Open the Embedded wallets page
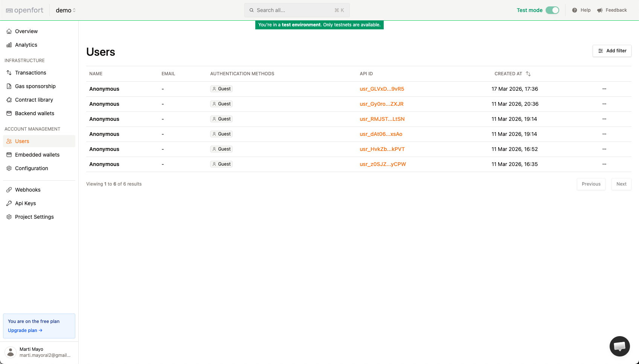Image resolution: width=639 pixels, height=364 pixels. pos(37,155)
